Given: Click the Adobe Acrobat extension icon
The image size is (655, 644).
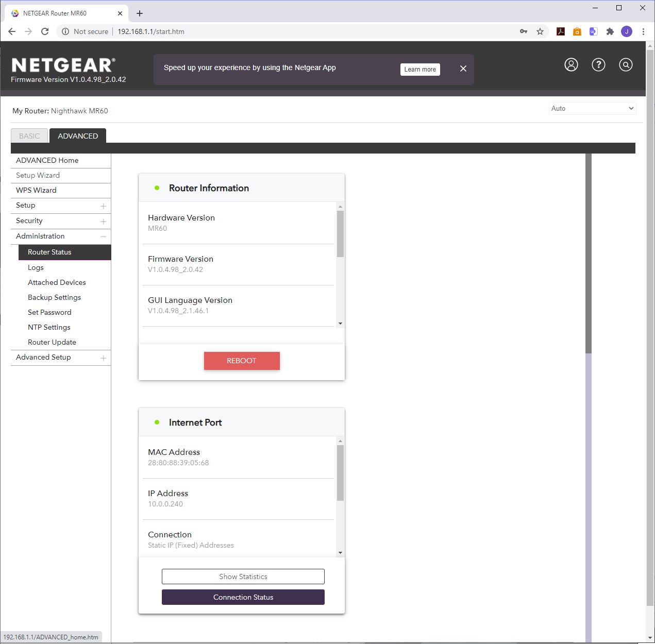Looking at the screenshot, I should (561, 31).
